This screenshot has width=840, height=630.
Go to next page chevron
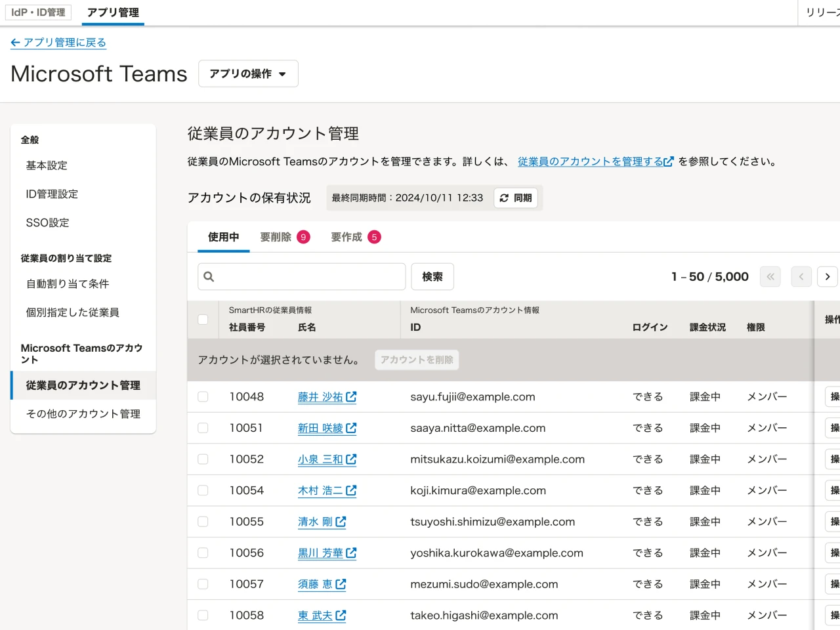828,277
